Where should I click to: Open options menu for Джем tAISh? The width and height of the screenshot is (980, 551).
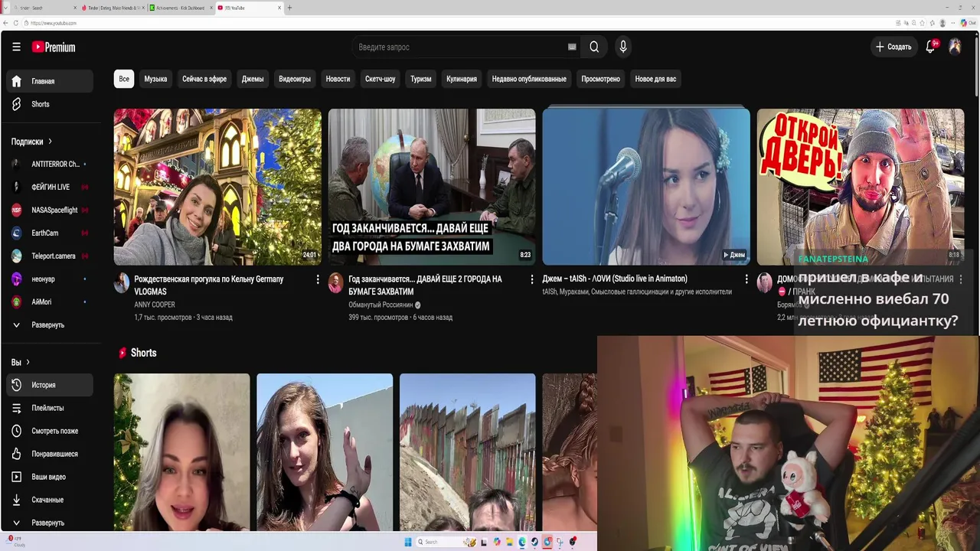746,280
